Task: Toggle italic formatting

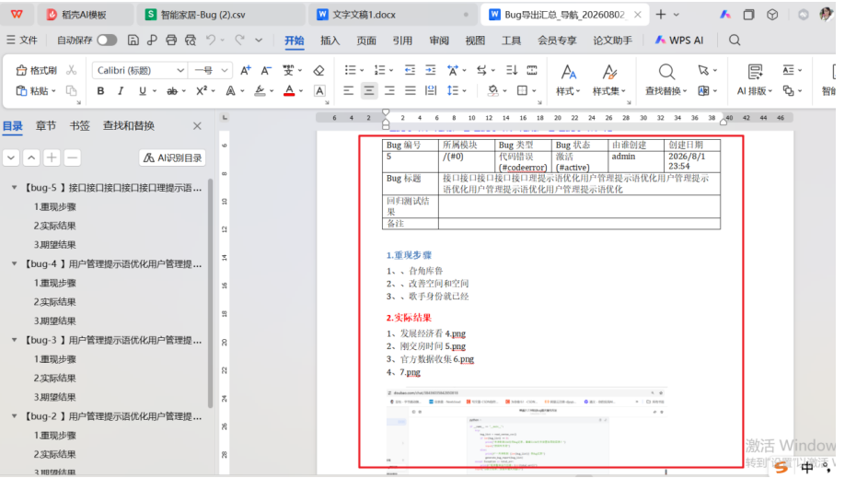Action: pyautogui.click(x=121, y=91)
